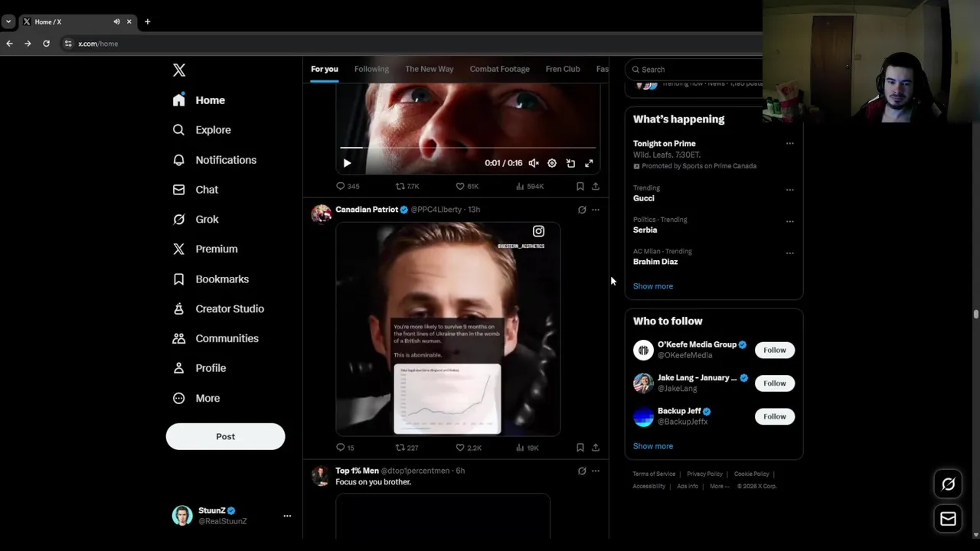Open the Combat Footage tab
The height and width of the screenshot is (551, 980).
[x=500, y=69]
